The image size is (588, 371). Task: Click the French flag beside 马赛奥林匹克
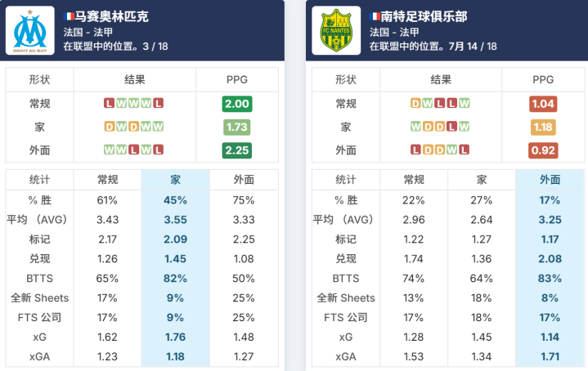[x=69, y=16]
